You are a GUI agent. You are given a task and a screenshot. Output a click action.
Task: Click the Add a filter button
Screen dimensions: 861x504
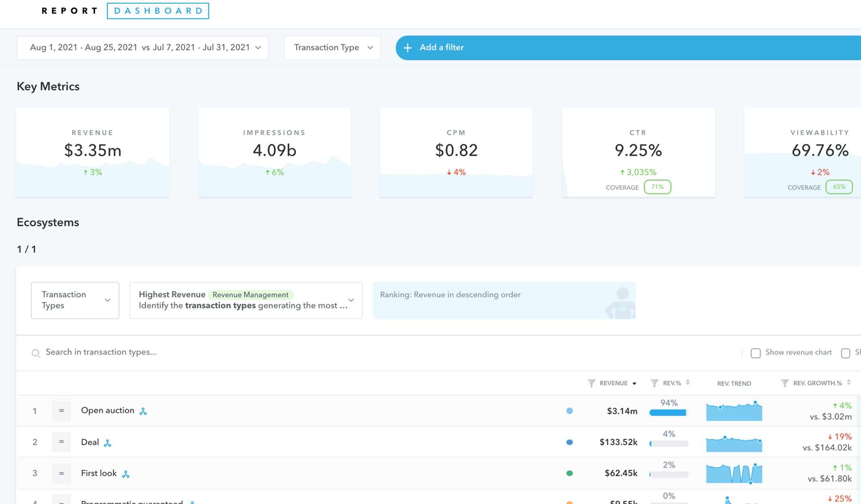(x=628, y=48)
